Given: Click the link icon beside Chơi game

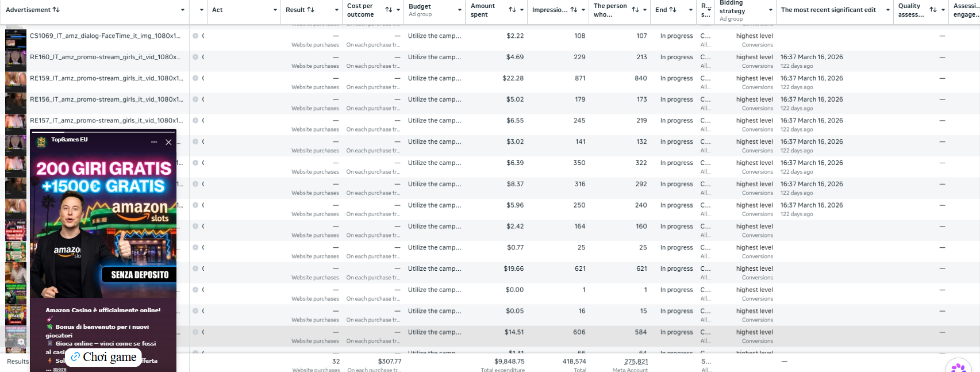Looking at the screenshot, I should pos(75,357).
